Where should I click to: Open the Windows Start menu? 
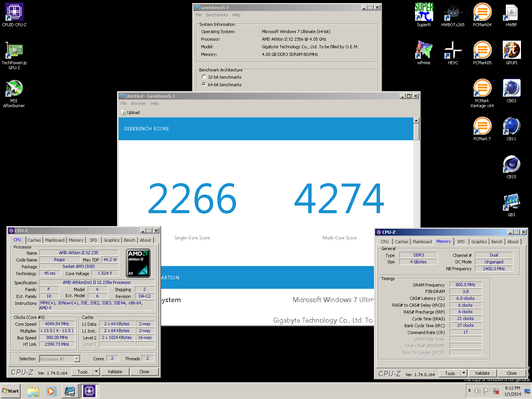point(10,391)
